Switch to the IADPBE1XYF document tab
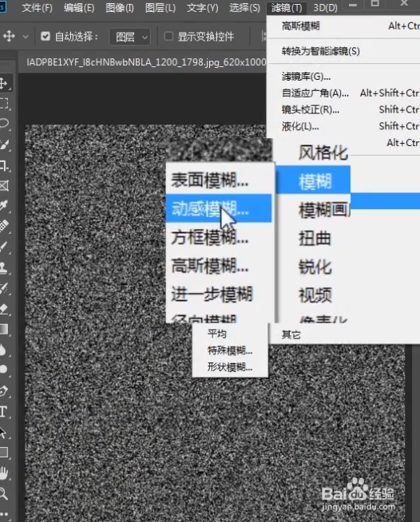 pos(146,62)
